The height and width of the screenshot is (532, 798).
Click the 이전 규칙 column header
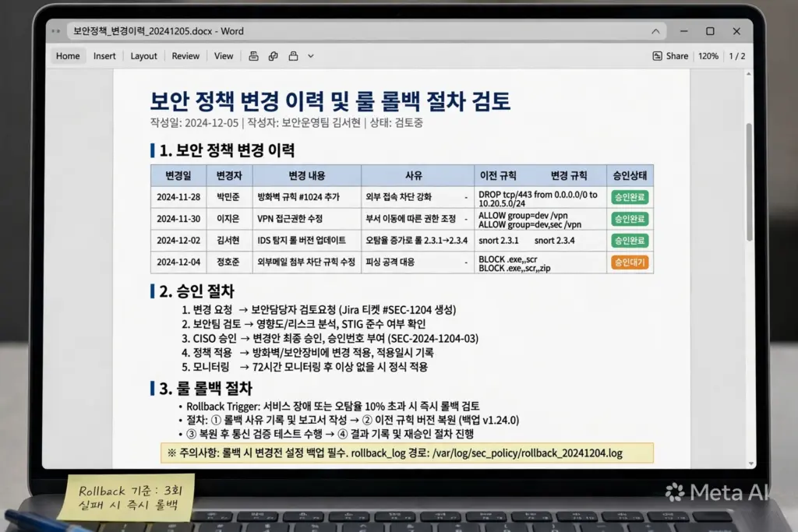click(x=498, y=175)
